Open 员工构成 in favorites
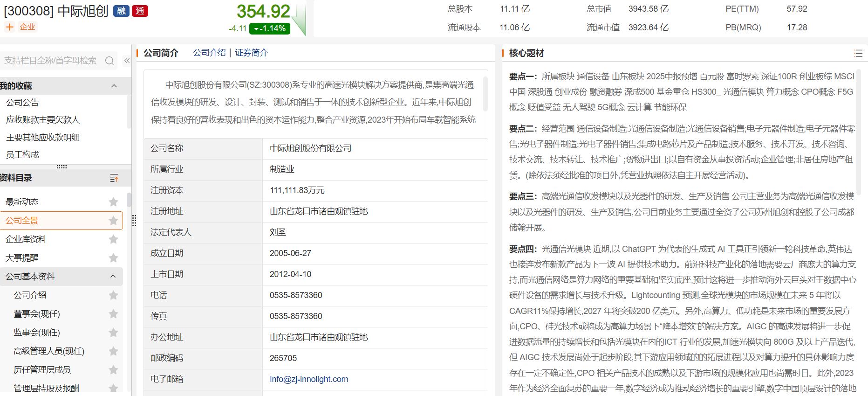Viewport: 868px width, 396px height. [x=22, y=154]
